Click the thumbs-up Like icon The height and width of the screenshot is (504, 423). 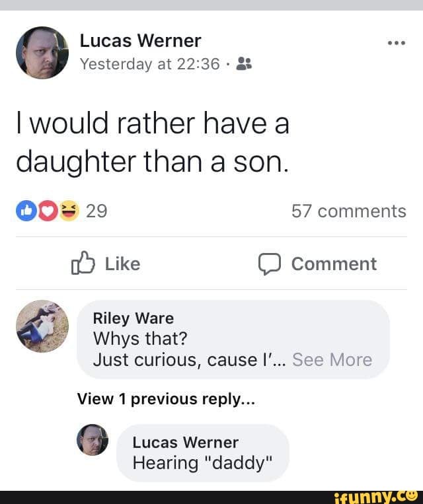pyautogui.click(x=79, y=264)
